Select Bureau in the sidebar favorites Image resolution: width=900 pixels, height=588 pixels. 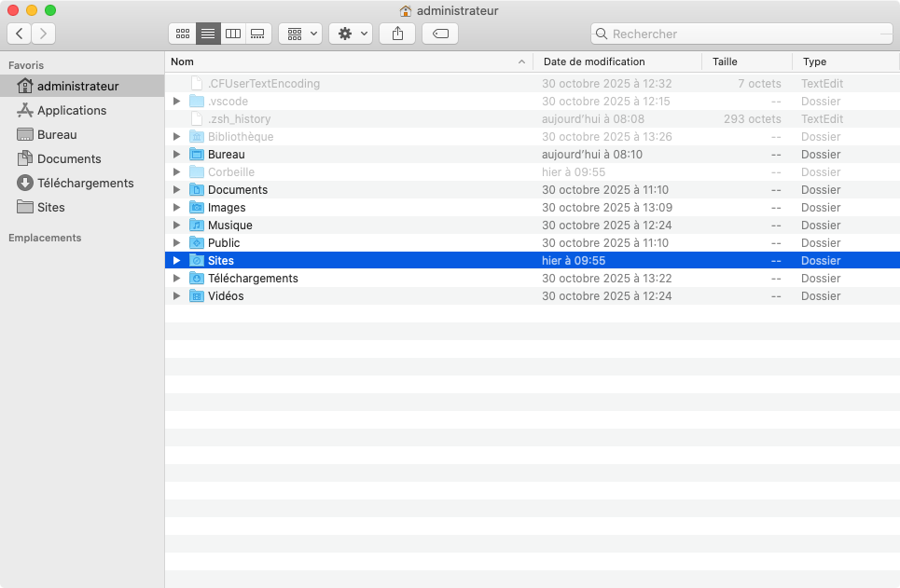coord(57,134)
